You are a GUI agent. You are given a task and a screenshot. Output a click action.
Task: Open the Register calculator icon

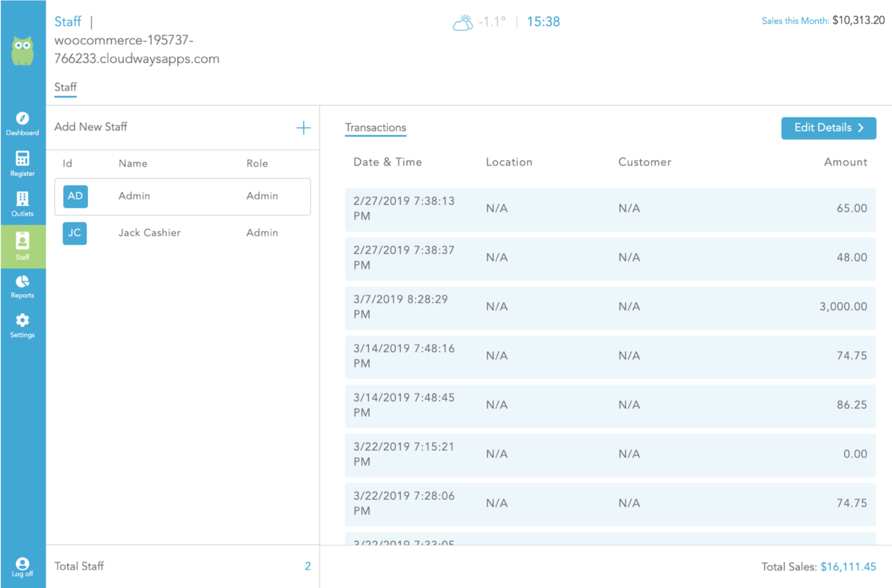[22, 163]
